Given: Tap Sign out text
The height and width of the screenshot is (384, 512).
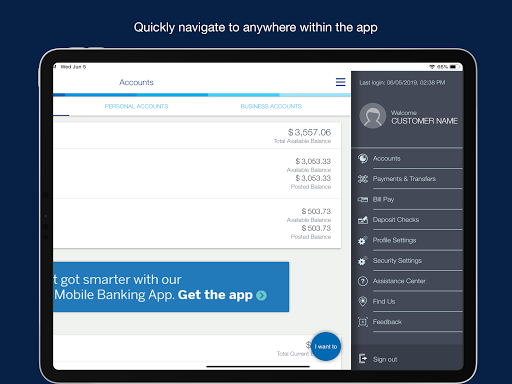Looking at the screenshot, I should click(385, 359).
